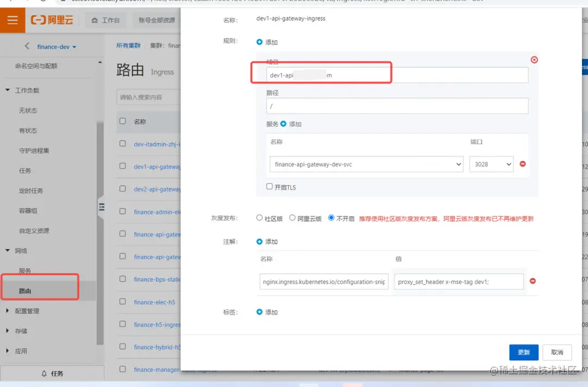Check the dev1-api-gateway row checkbox
This screenshot has height=387, width=588.
[x=122, y=166]
